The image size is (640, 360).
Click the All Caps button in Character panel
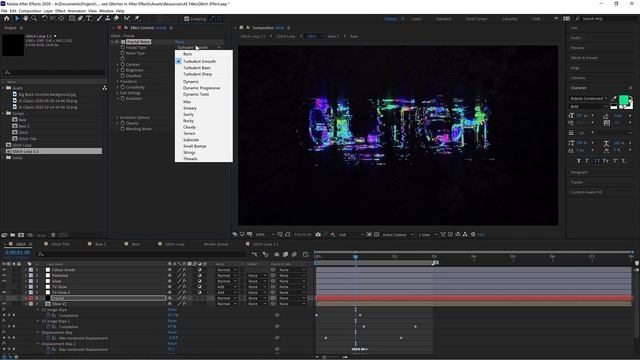coord(597,161)
